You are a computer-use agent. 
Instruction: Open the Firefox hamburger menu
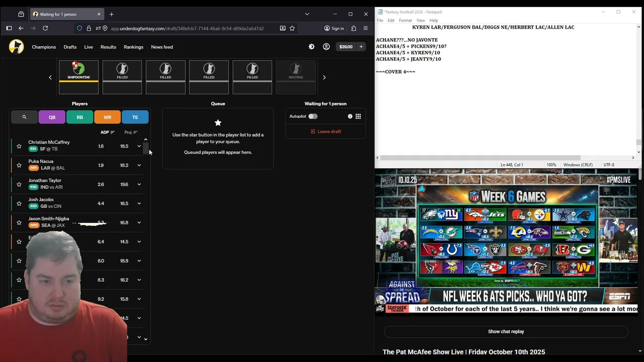pos(366,28)
